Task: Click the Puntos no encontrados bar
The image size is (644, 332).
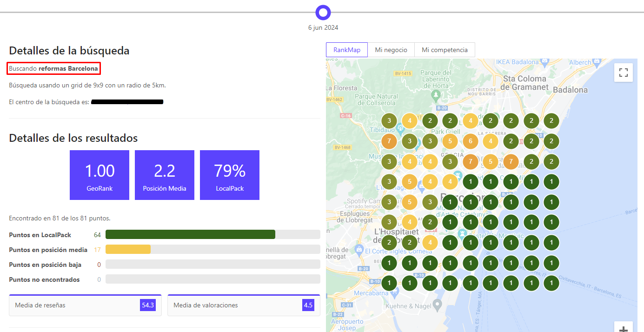Action: [213, 279]
